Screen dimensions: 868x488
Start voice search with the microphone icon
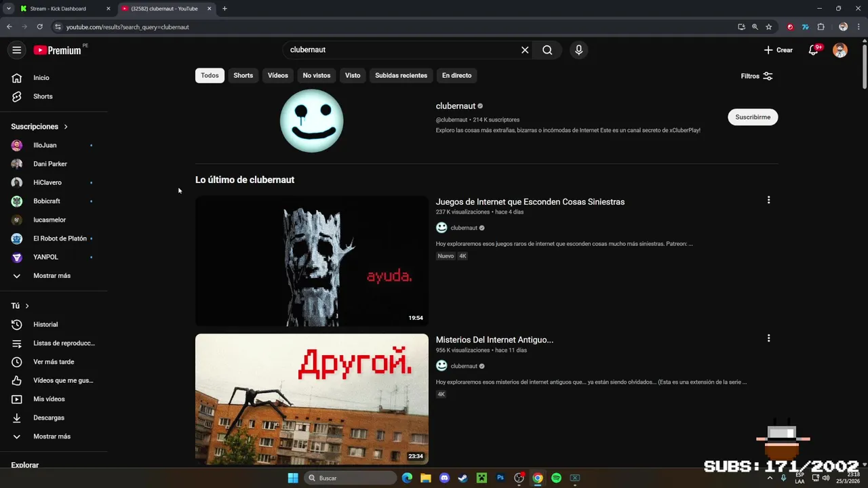(x=578, y=50)
